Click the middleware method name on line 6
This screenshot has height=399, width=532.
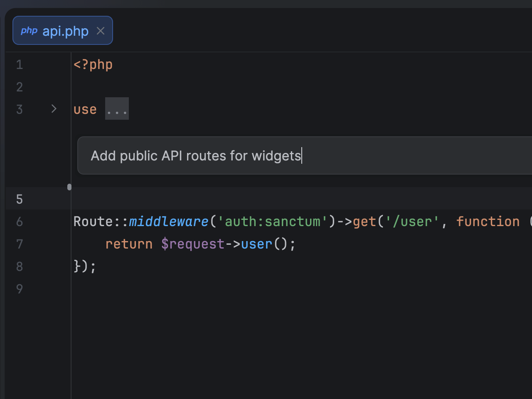pos(168,222)
